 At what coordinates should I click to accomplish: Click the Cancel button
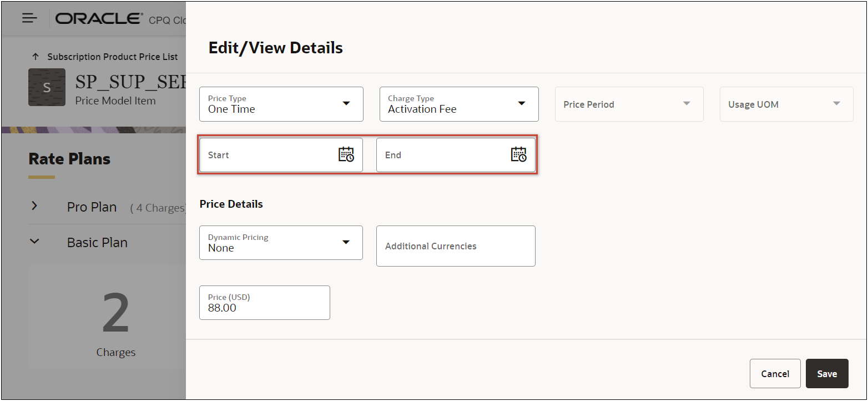click(x=775, y=373)
